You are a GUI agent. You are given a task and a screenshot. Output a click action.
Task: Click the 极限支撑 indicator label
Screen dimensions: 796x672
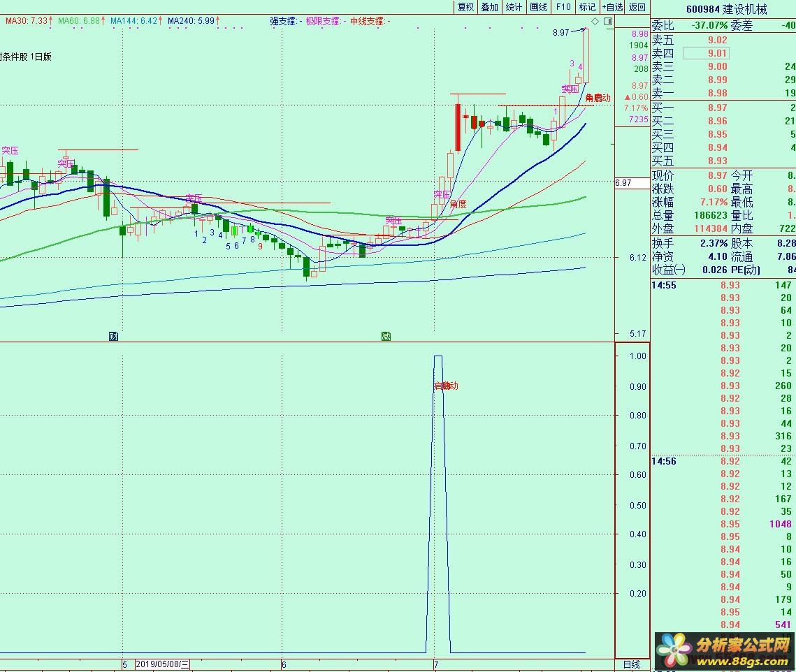[326, 22]
